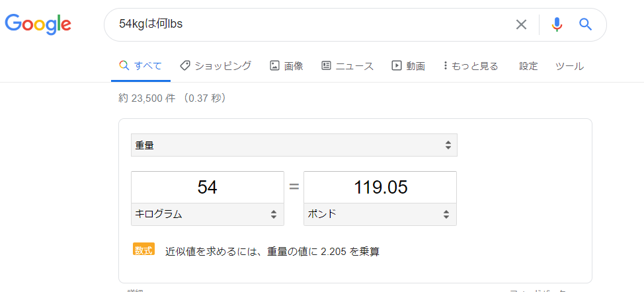Click the blue magnifier search button

point(585,24)
